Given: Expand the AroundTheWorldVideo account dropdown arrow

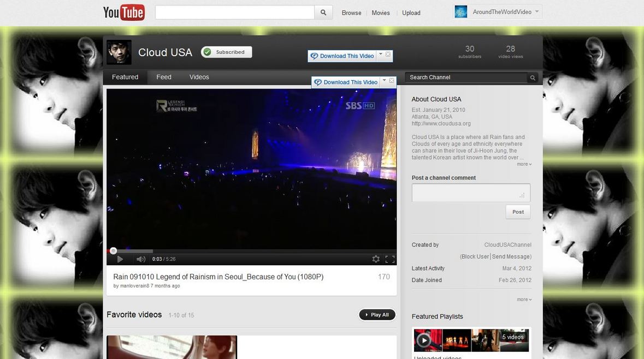Looking at the screenshot, I should 537,11.
